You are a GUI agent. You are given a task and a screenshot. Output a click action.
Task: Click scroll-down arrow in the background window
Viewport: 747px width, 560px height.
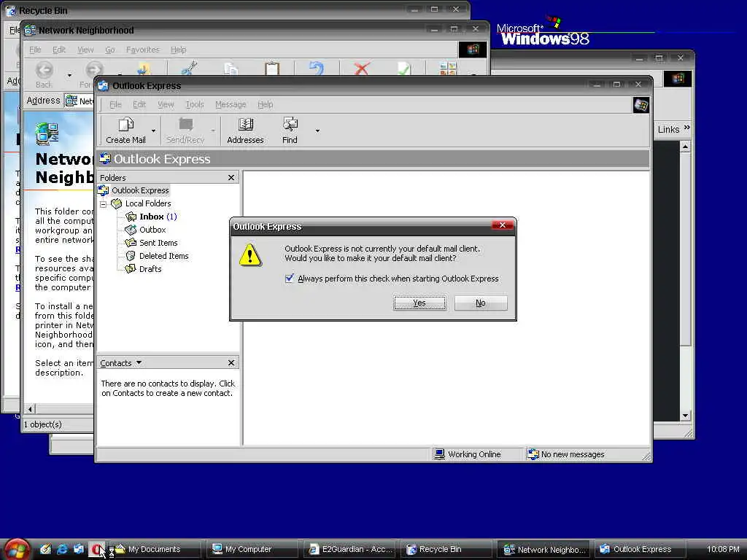pos(685,416)
